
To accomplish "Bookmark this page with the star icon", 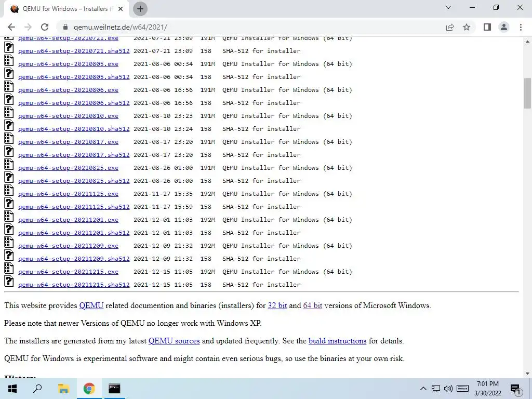I will coord(467,27).
